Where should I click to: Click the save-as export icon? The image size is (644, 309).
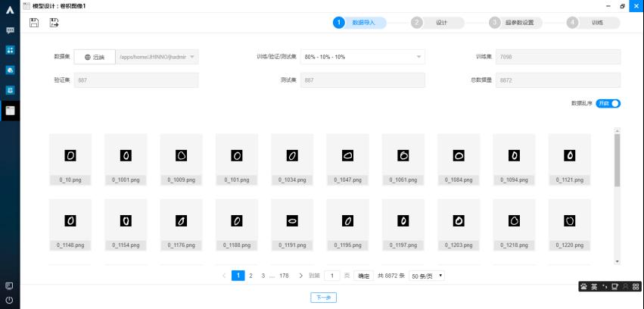[54, 23]
